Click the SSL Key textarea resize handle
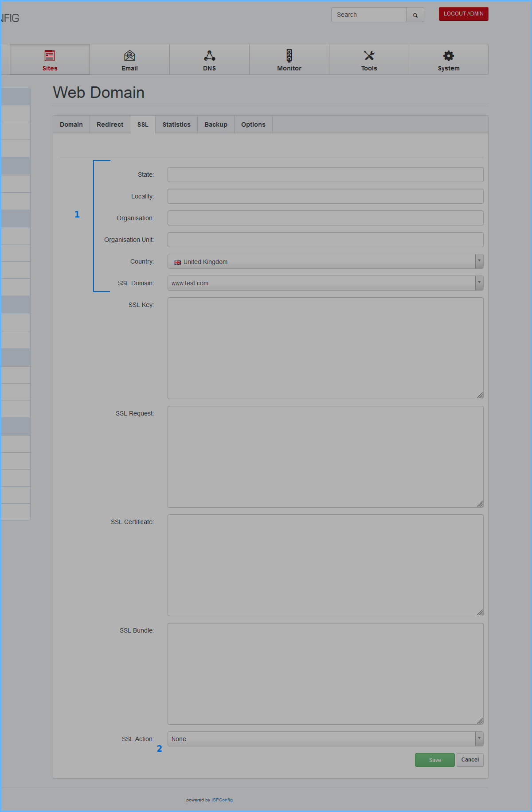Viewport: 532px width, 812px height. [x=480, y=396]
